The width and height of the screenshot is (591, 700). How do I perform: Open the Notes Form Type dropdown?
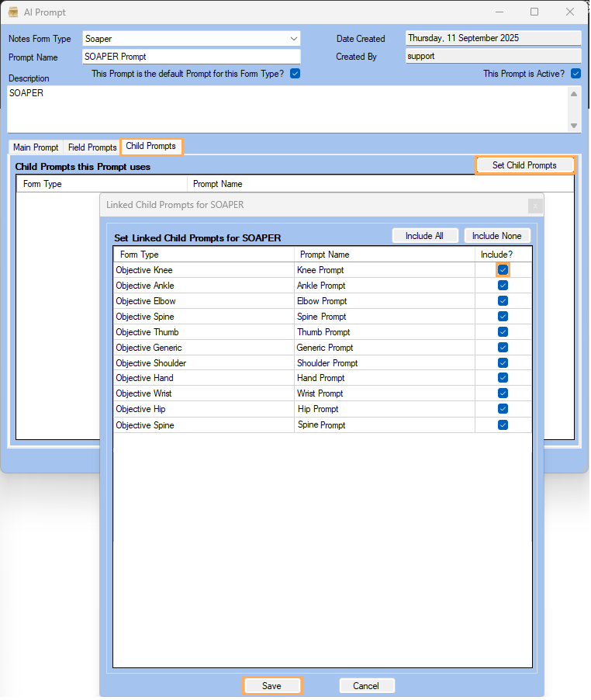pos(294,39)
